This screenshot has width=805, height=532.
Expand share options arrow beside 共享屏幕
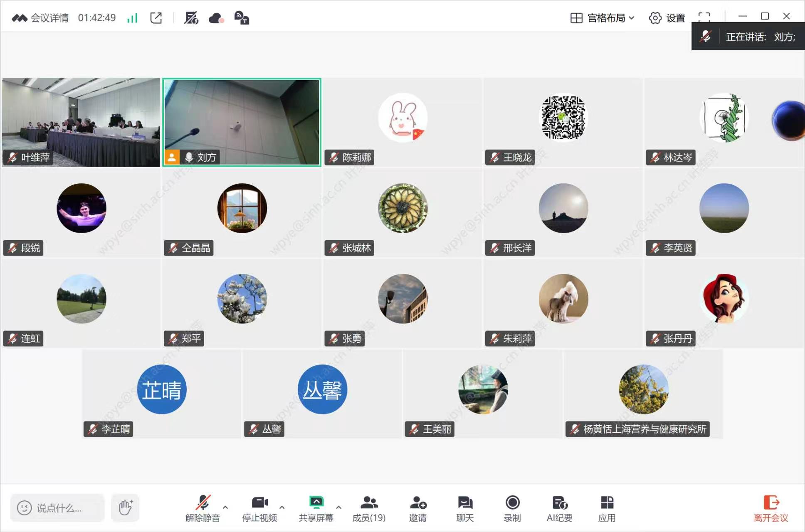click(x=339, y=507)
